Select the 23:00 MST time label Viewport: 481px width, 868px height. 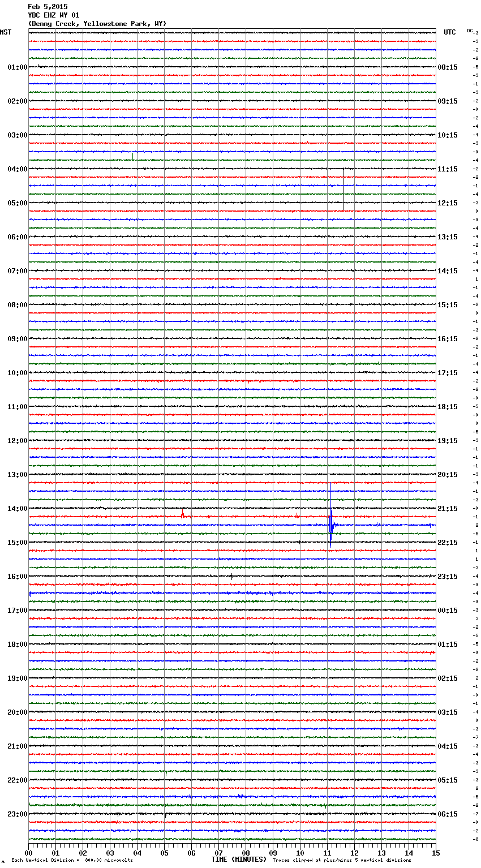pyautogui.click(x=18, y=814)
